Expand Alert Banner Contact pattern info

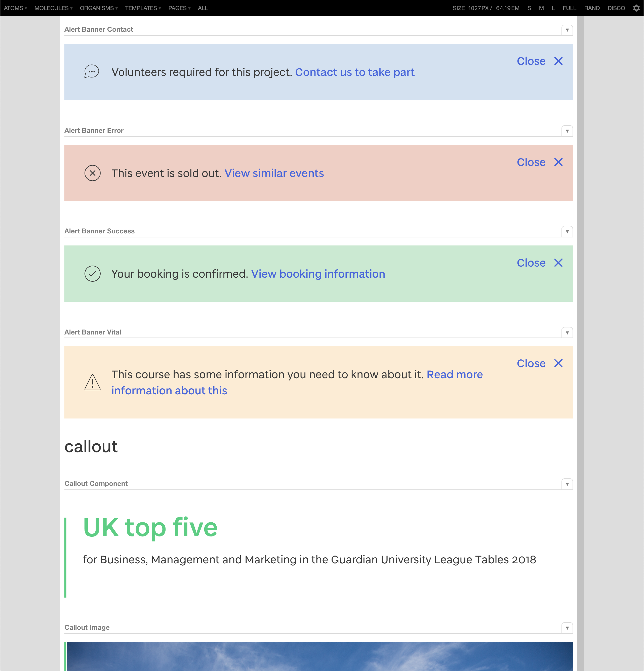click(567, 30)
